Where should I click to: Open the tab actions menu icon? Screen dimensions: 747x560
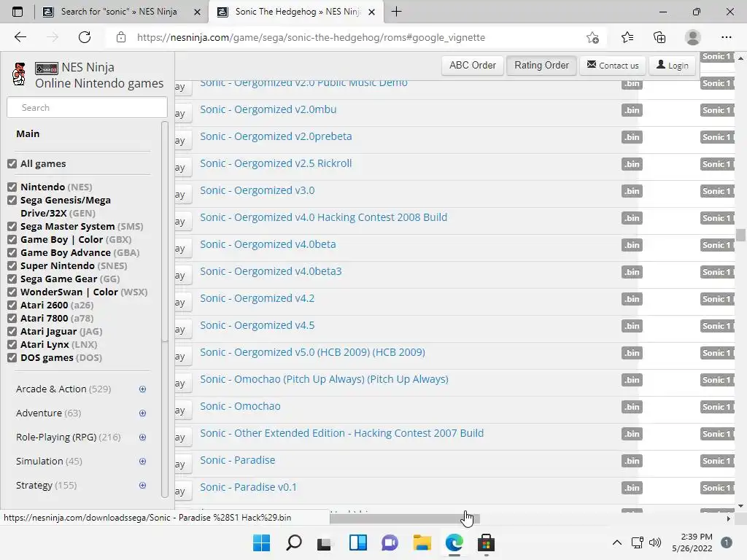18,12
